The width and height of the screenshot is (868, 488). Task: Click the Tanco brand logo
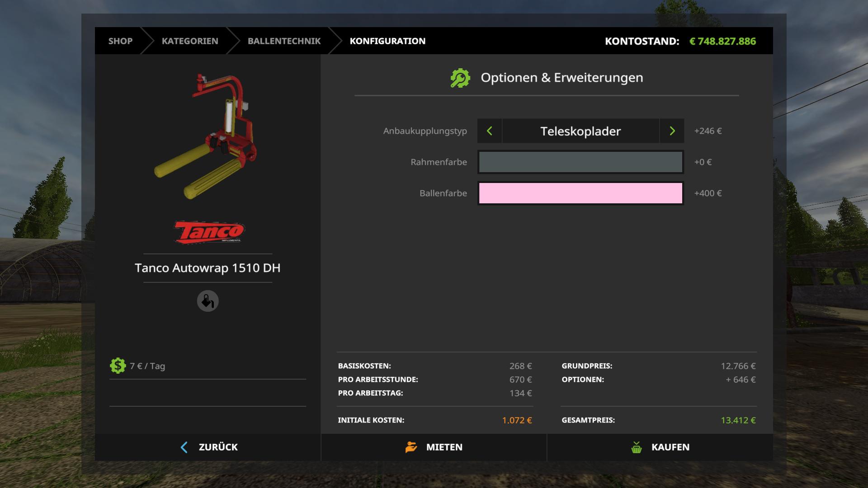point(209,232)
